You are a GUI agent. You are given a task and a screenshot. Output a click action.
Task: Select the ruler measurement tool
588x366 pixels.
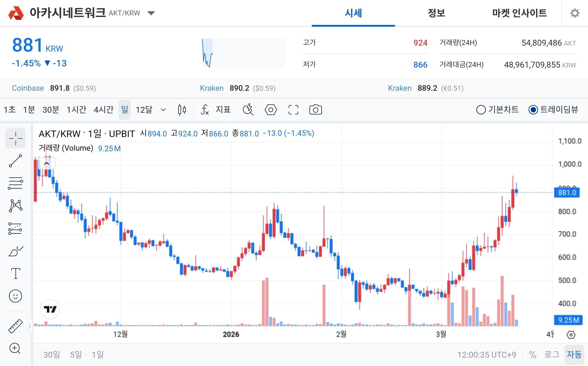(15, 325)
